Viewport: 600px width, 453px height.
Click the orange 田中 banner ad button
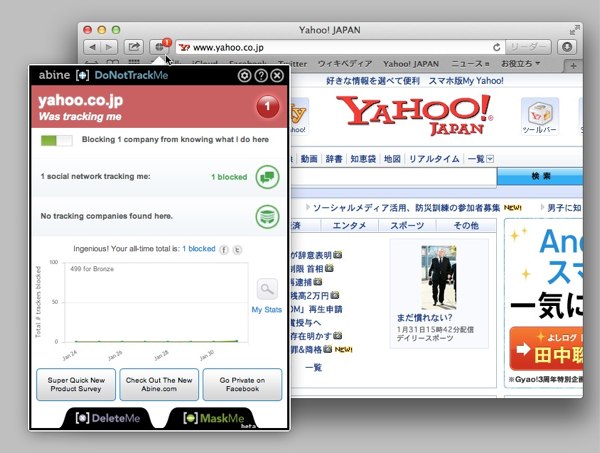[x=547, y=349]
